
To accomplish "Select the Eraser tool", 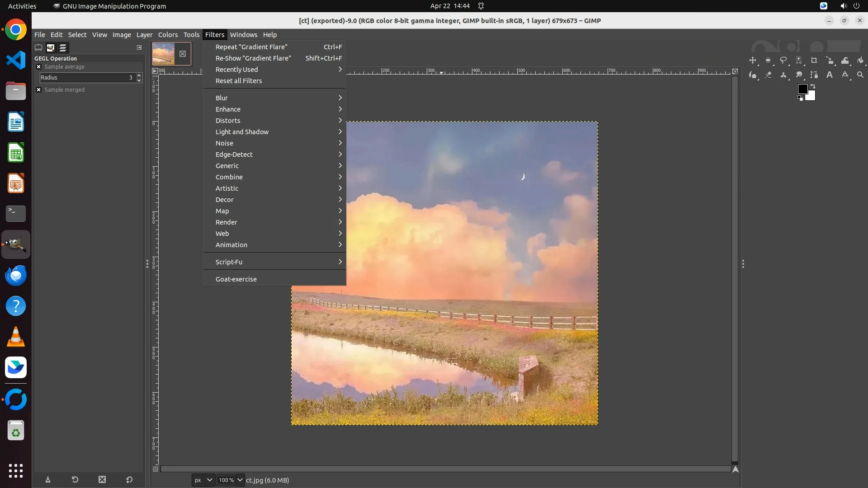I will (768, 75).
